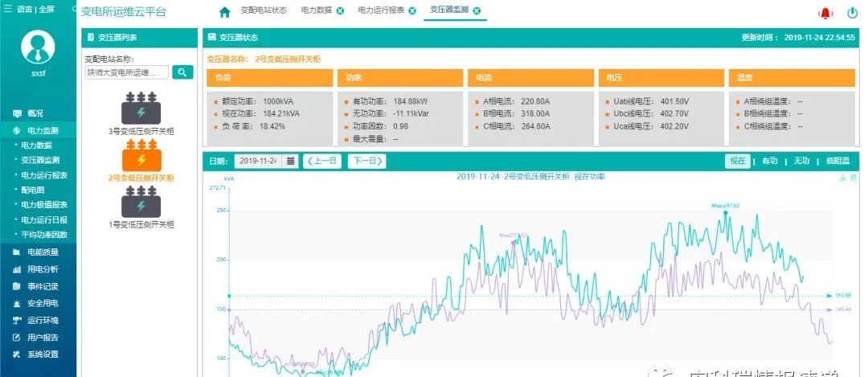Click the 负荷率 18.42% value
868x377 pixels.
click(x=272, y=126)
